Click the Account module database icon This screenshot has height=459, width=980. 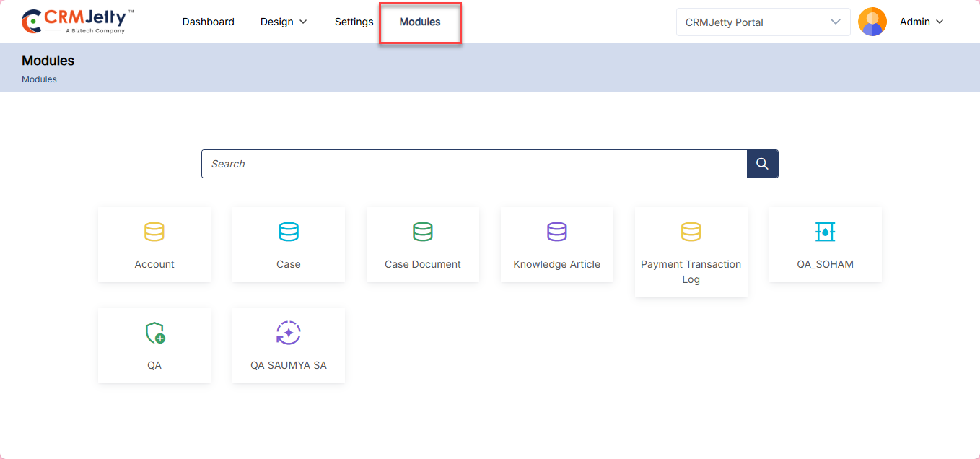click(x=154, y=232)
